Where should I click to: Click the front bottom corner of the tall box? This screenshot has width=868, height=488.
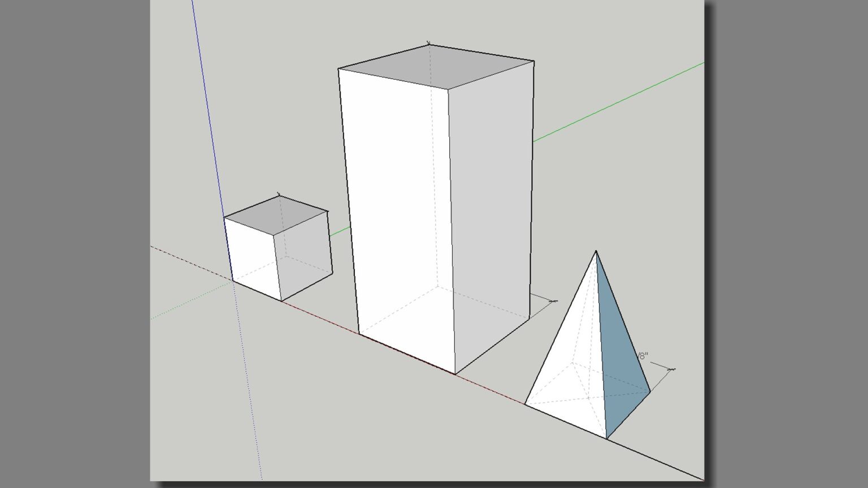click(455, 374)
